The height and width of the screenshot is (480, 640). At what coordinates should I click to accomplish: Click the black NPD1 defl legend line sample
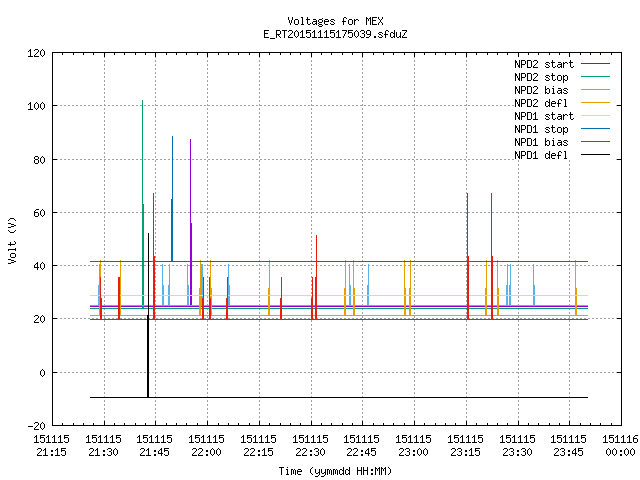596,155
